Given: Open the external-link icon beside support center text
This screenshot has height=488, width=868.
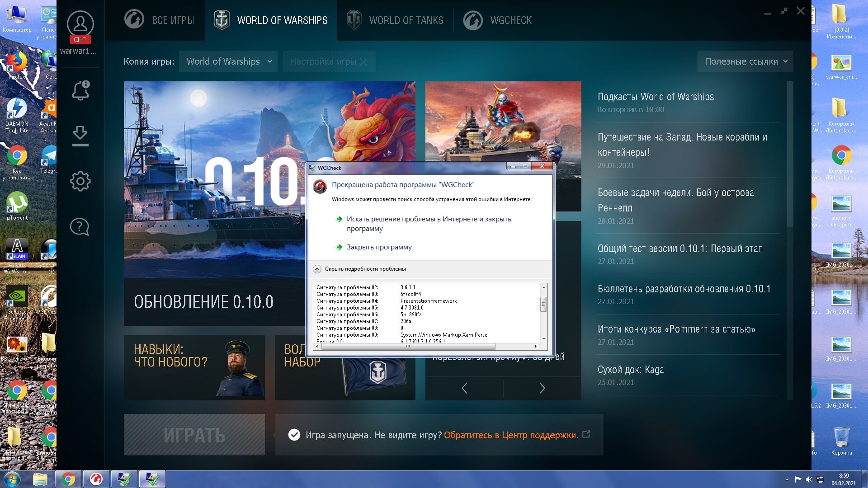Looking at the screenshot, I should point(586,434).
